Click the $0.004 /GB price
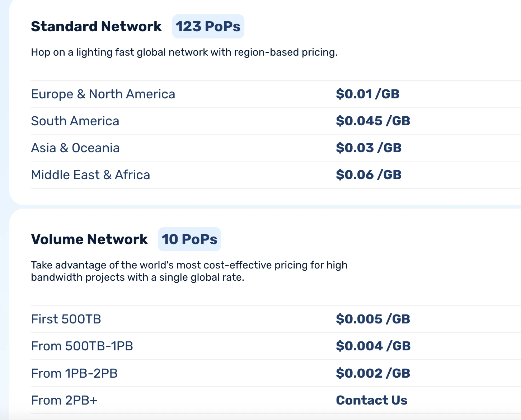Image resolution: width=521 pixels, height=420 pixels. (373, 346)
